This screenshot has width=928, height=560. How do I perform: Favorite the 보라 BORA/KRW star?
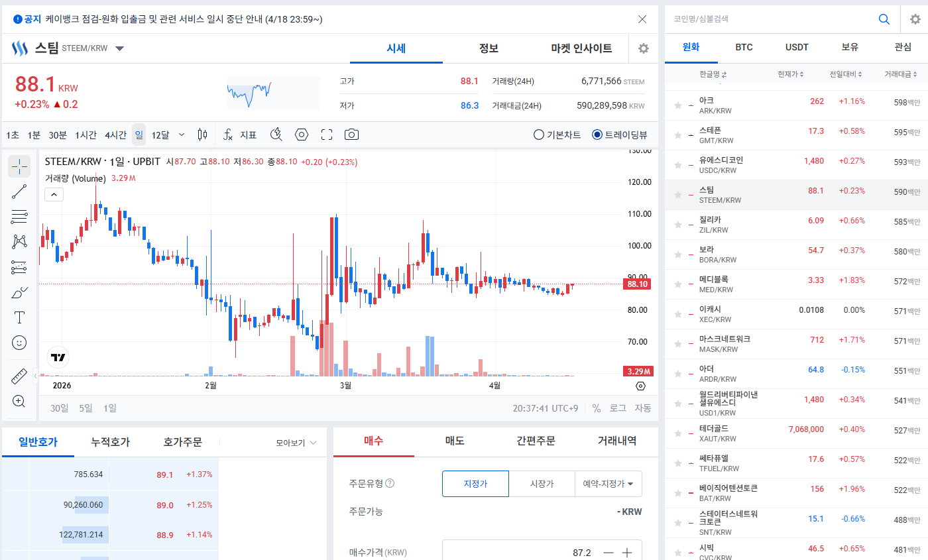pyautogui.click(x=677, y=254)
